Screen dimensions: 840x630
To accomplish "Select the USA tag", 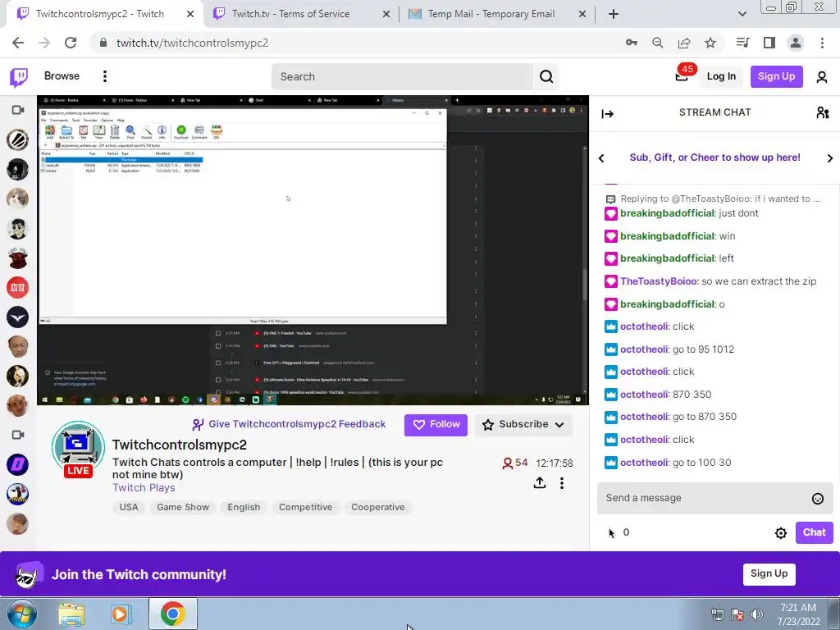I will pos(129,507).
